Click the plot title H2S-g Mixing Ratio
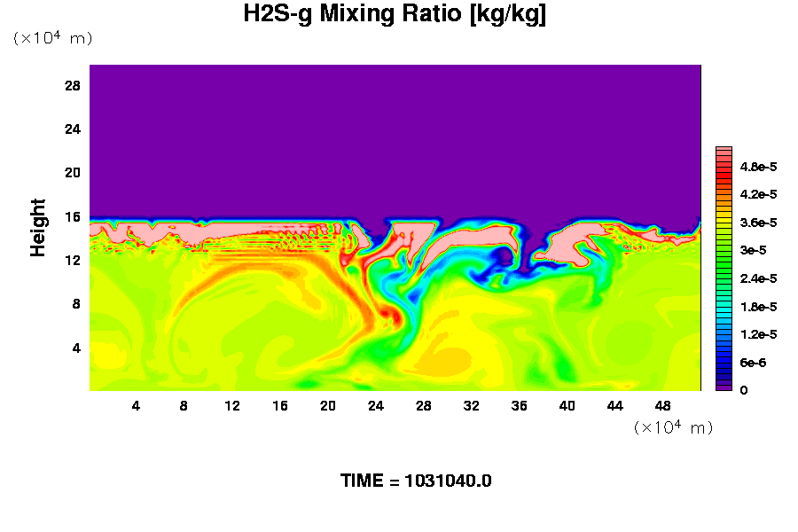This screenshot has height=532, width=798. 395,14
